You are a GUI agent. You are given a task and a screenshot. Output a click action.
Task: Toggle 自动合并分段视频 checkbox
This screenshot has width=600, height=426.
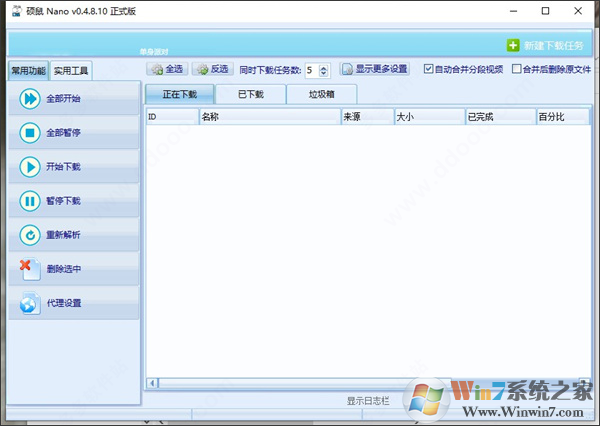pos(428,69)
